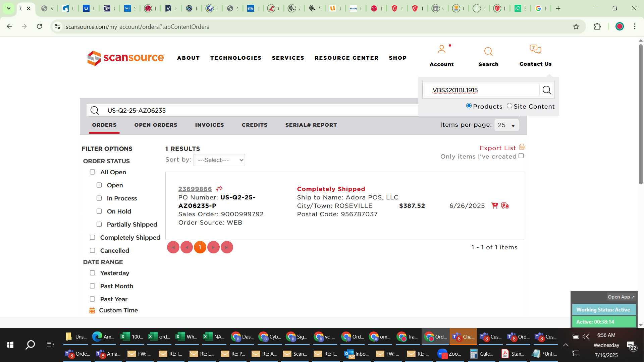This screenshot has height=362, width=644.
Task: Check the Open status filter
Action: 99,185
